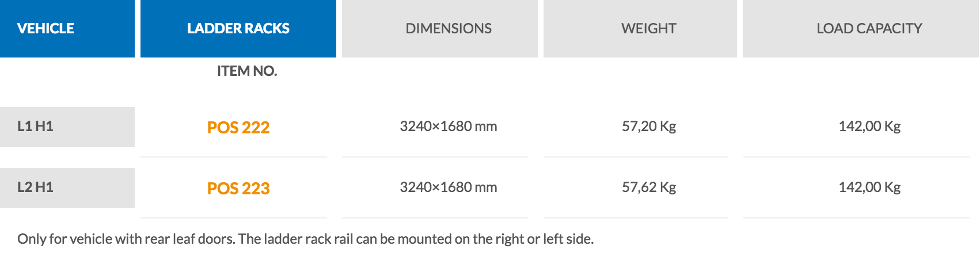
Task: Click the 57,62 Kg weight value
Action: (x=648, y=187)
